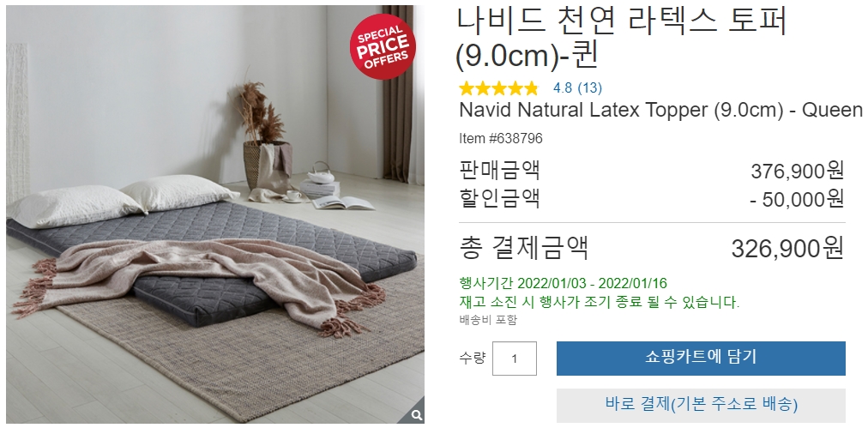Image resolution: width=868 pixels, height=434 pixels.
Task: Click the - 50,000원 discount amount
Action: pos(797,199)
